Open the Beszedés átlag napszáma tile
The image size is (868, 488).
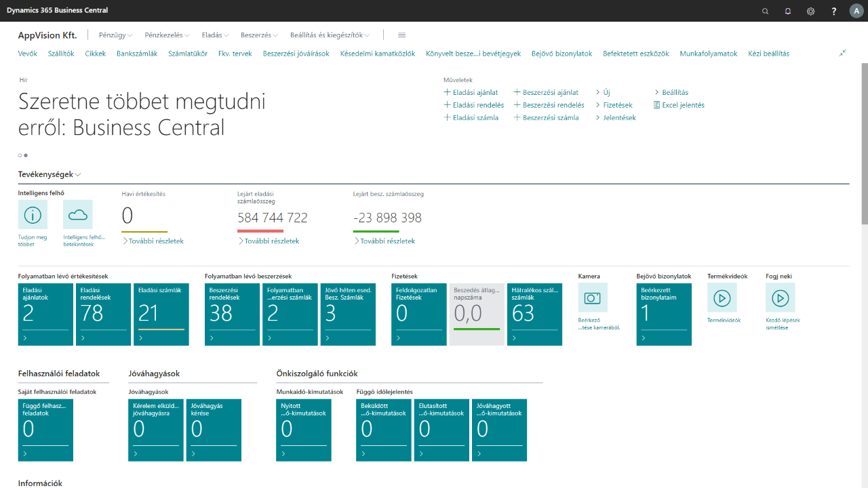click(477, 314)
